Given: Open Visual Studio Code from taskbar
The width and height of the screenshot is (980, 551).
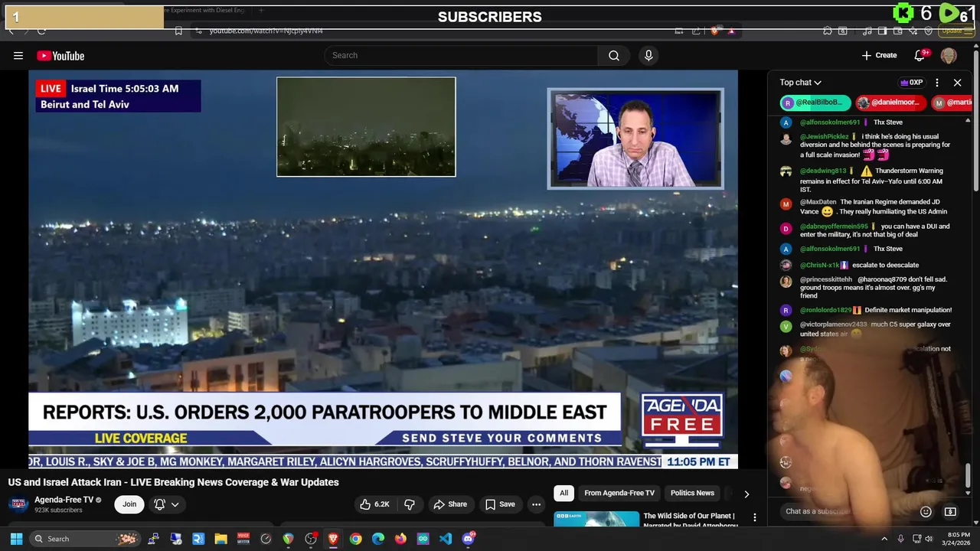Looking at the screenshot, I should (x=446, y=539).
